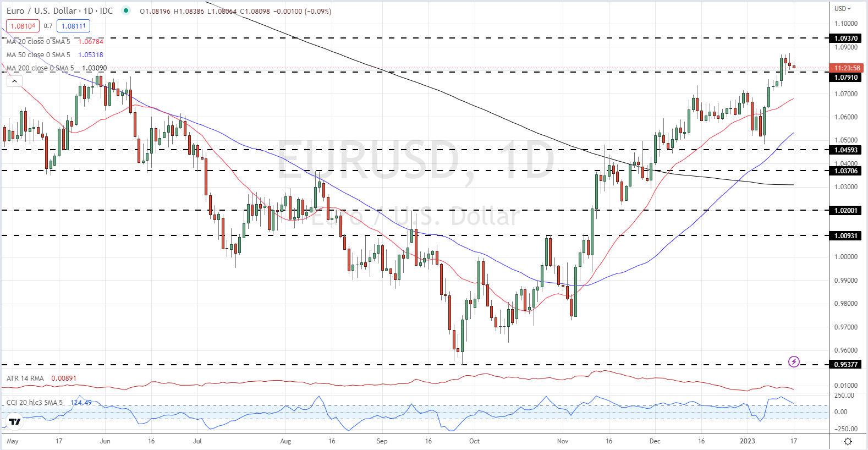Click ATR value 0.00891

pyautogui.click(x=64, y=378)
